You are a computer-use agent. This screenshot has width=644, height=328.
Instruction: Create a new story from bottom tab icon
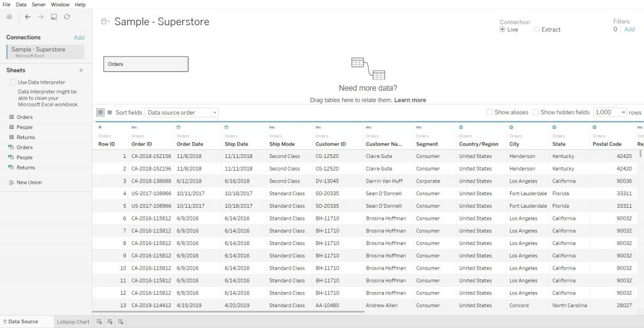point(121,322)
